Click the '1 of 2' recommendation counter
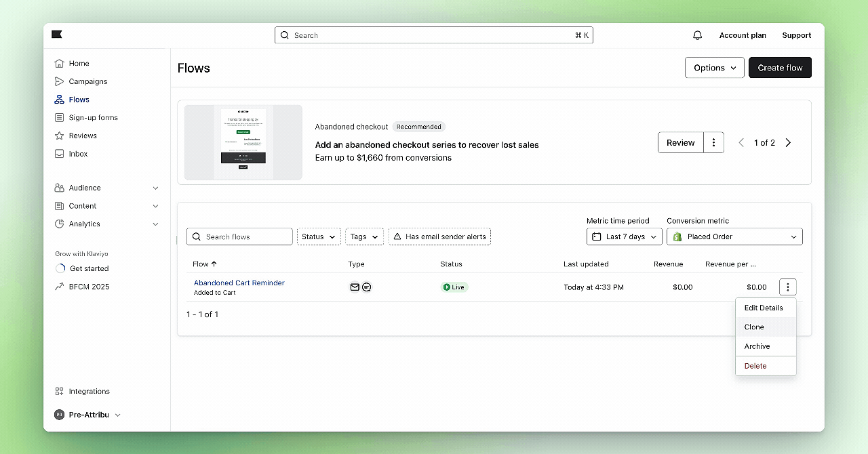868x454 pixels. click(x=764, y=143)
